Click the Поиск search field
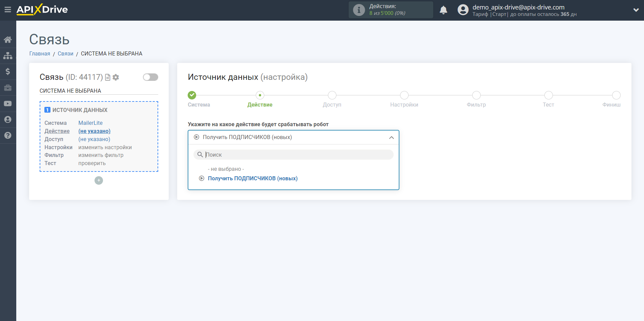The width and height of the screenshot is (644, 321). click(293, 155)
